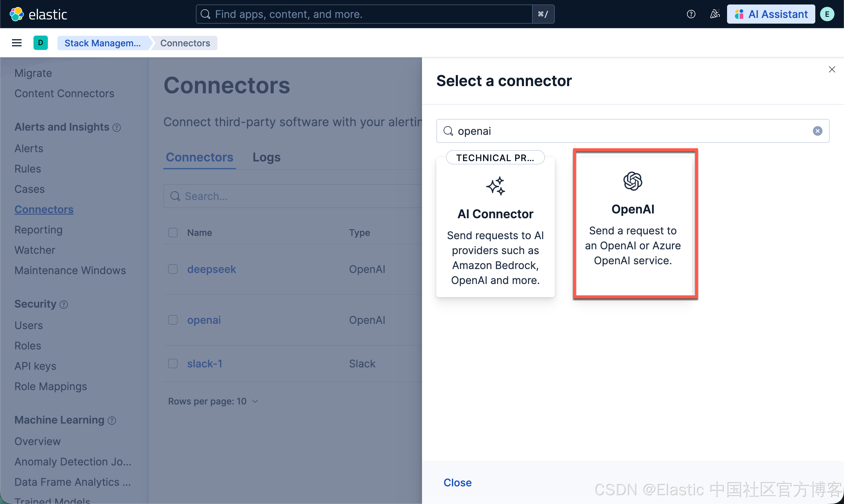This screenshot has width=844, height=504.
Task: Click the user avatar E
Action: tap(827, 14)
